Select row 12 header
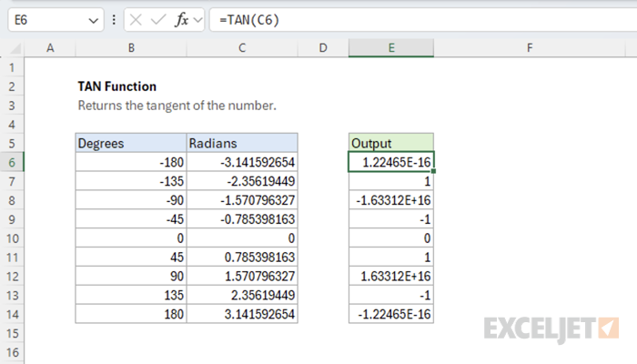Screen dimensions: 637x364 12,277
